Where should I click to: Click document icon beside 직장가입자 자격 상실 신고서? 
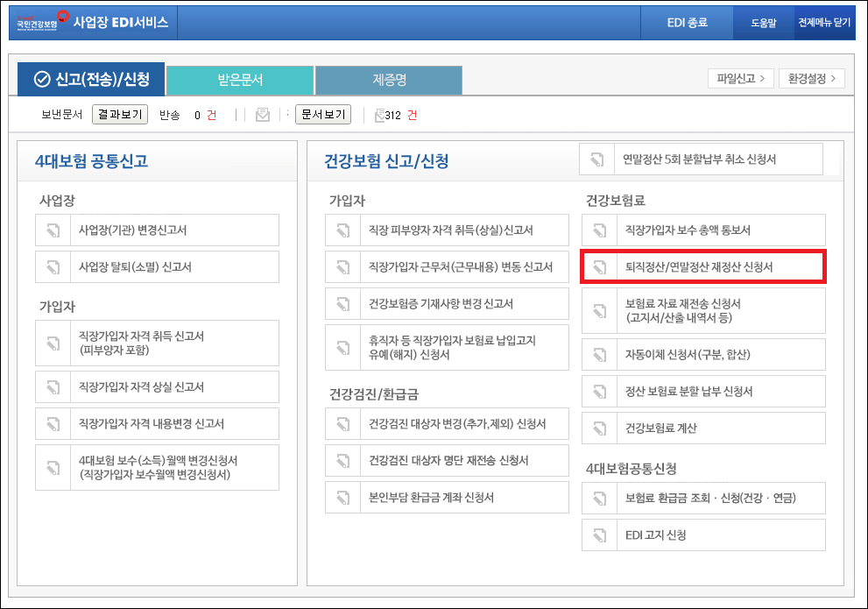point(53,387)
